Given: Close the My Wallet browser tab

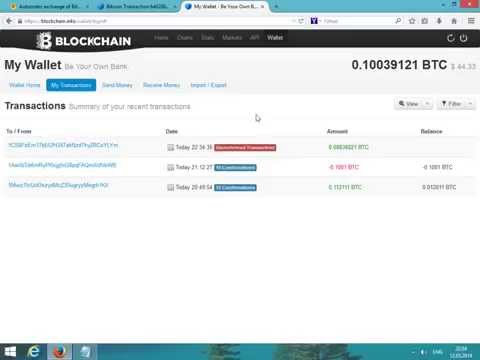Looking at the screenshot, I should pyautogui.click(x=263, y=6).
